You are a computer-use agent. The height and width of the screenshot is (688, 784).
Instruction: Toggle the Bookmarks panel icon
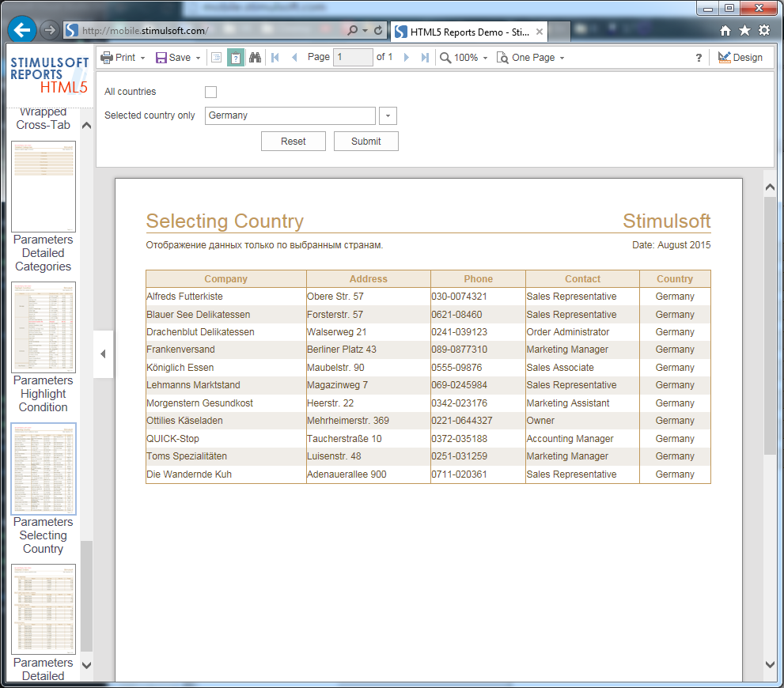tap(217, 58)
